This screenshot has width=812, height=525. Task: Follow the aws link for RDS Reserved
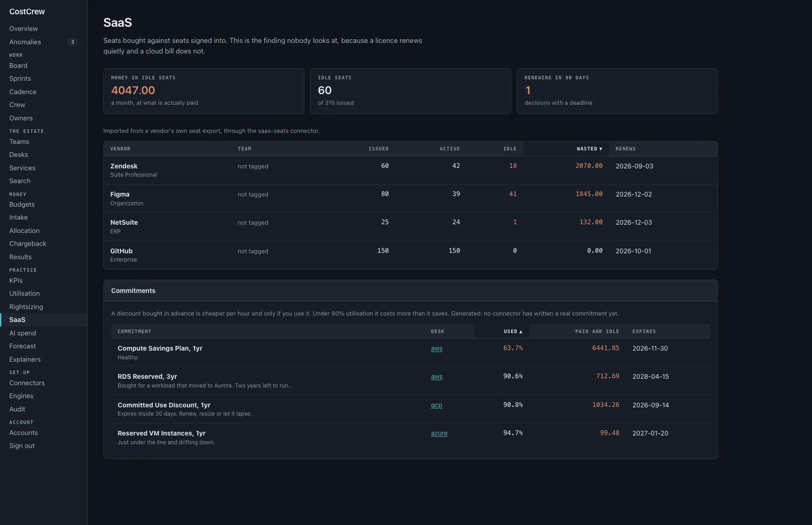pos(436,376)
